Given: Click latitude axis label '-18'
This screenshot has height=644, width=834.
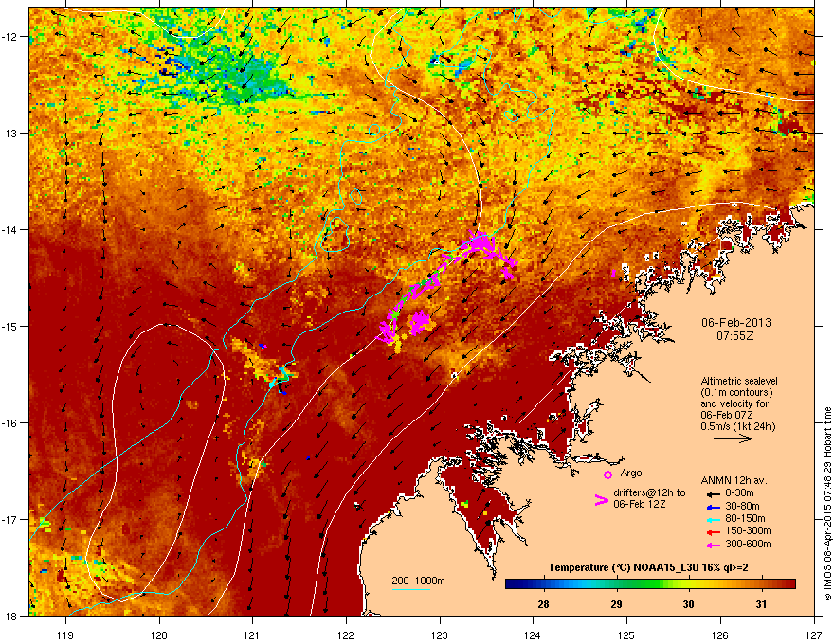Looking at the screenshot, I should tap(9, 616).
